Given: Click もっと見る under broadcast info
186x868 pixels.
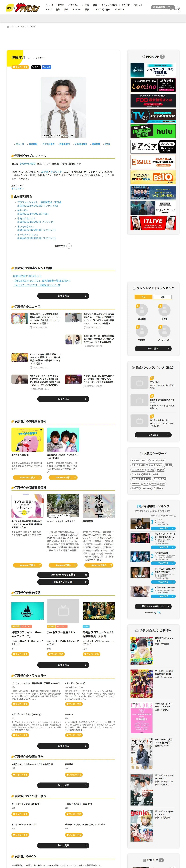Looking at the screenshot, I should (x=63, y=665).
